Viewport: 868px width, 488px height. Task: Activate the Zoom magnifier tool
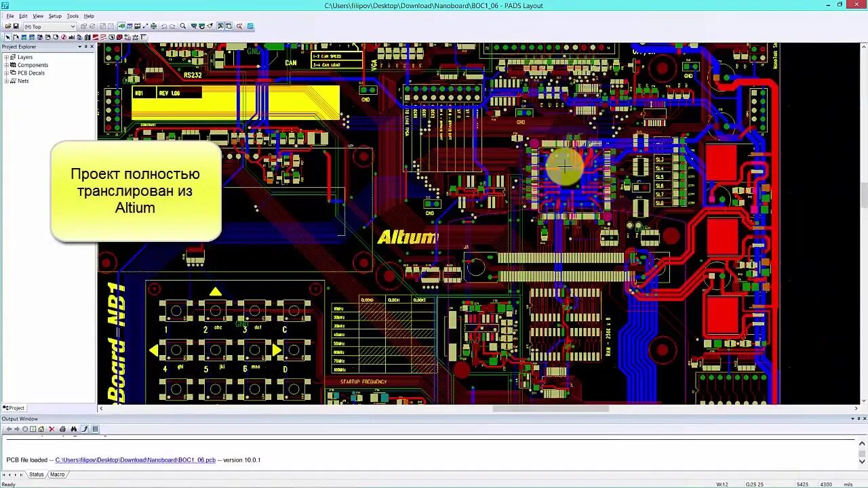pos(183,26)
